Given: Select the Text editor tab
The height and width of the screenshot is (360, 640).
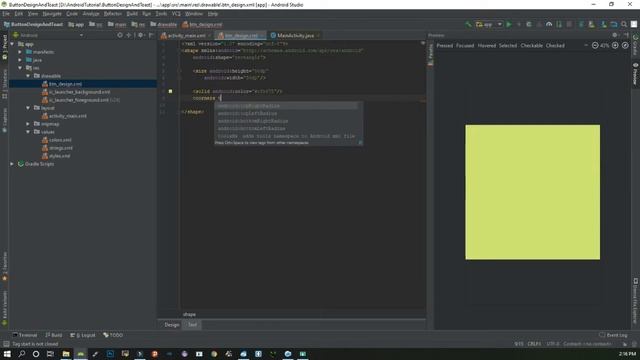Looking at the screenshot, I should pos(192,325).
